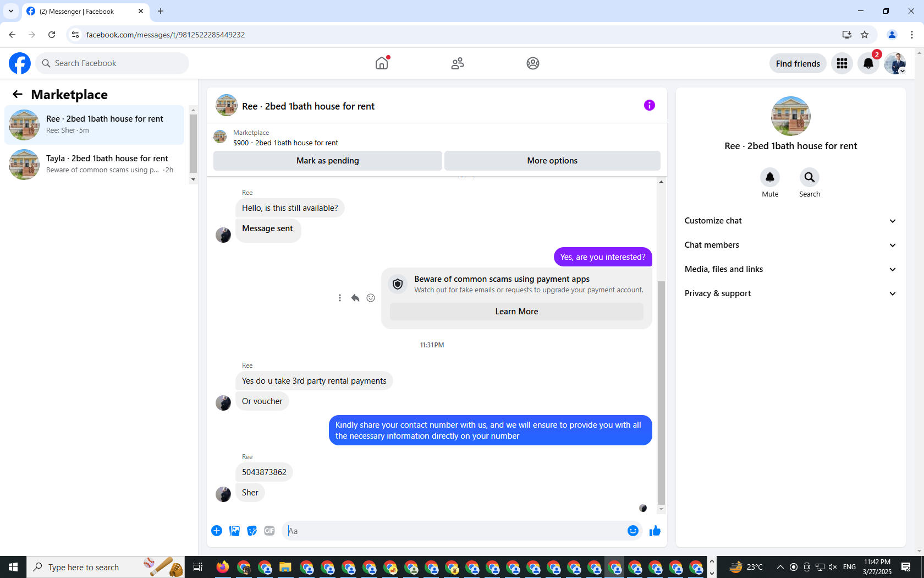
Task: Open Windows notification center icon
Action: point(906,567)
